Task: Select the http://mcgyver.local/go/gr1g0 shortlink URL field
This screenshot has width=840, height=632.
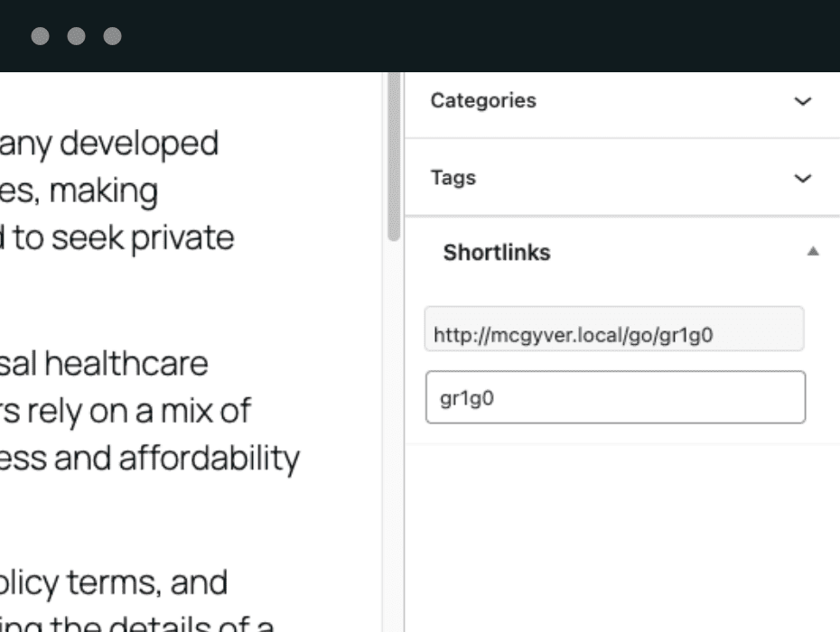Action: coord(614,336)
